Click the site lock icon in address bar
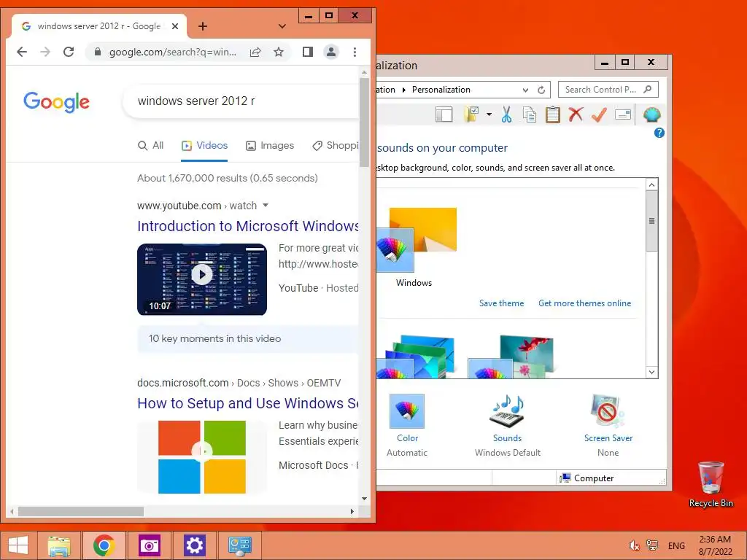This screenshot has height=560, width=747. (x=98, y=52)
